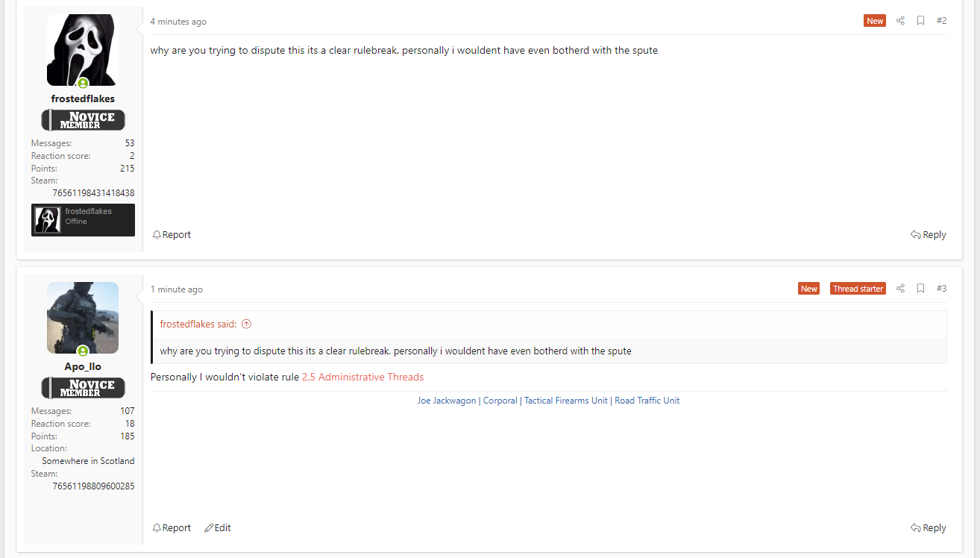Bookmark Apo_llo's post #3

[921, 289]
